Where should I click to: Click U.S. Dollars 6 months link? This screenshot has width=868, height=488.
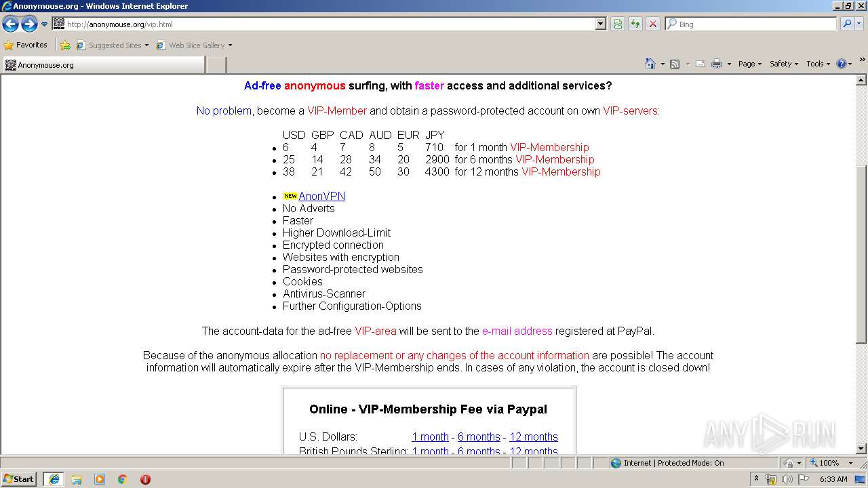[479, 437]
